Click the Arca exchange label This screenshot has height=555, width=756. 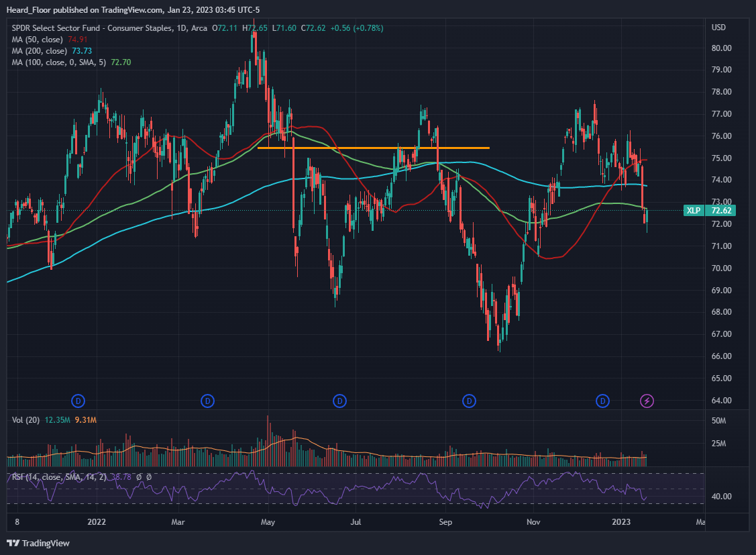click(x=199, y=28)
